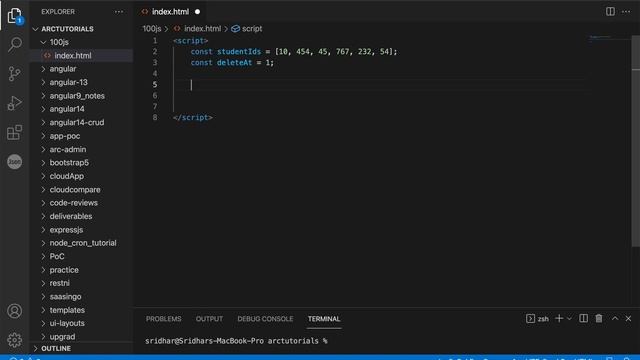
Task: Maximize the panel with up chevron
Action: coord(615,318)
